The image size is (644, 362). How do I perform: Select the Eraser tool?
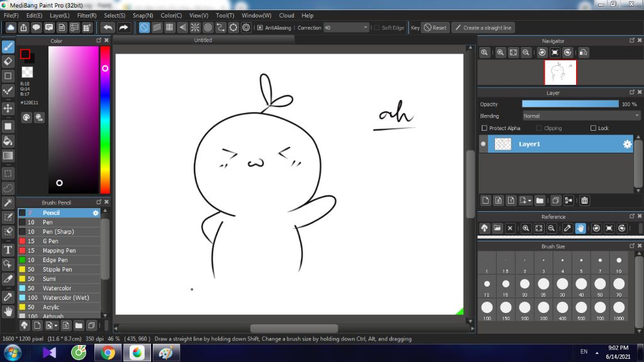tap(8, 62)
